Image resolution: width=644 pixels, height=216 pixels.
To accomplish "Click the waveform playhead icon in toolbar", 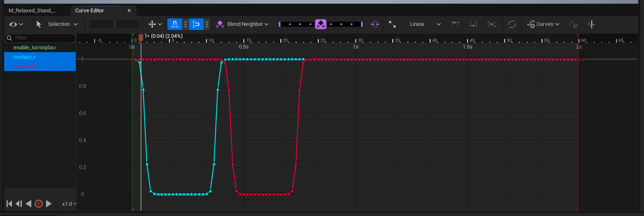I will pyautogui.click(x=592, y=24).
